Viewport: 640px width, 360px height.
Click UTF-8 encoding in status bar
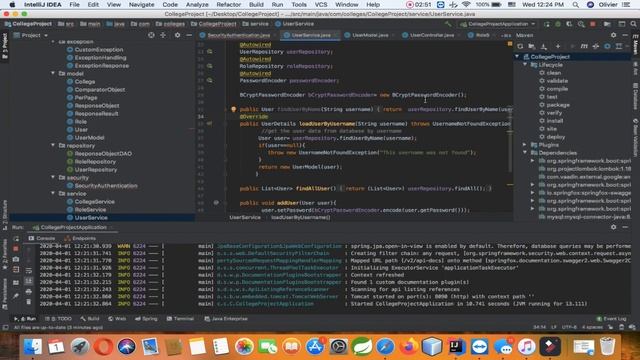pos(569,327)
